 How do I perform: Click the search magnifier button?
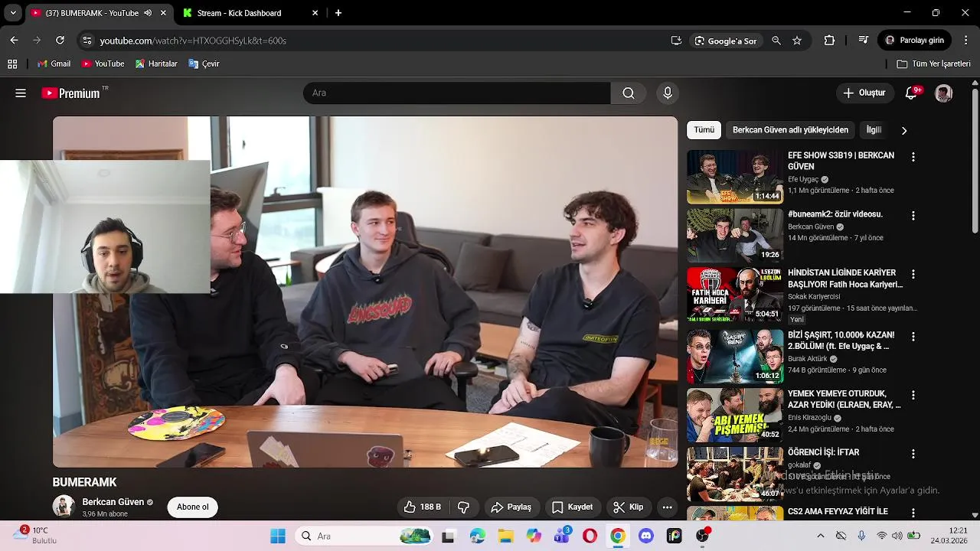tap(629, 93)
